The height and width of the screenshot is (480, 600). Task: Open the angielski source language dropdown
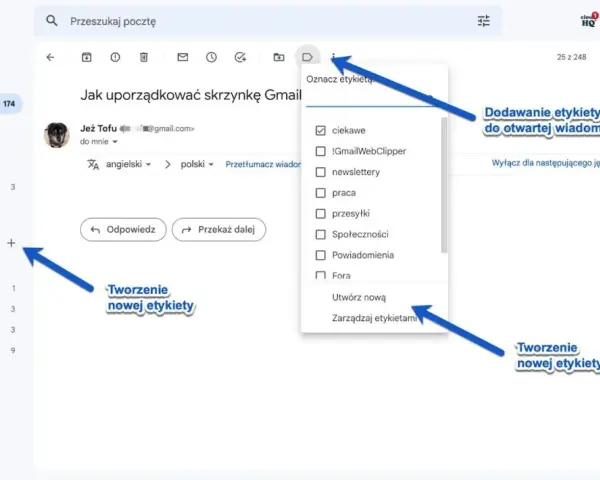click(x=129, y=164)
